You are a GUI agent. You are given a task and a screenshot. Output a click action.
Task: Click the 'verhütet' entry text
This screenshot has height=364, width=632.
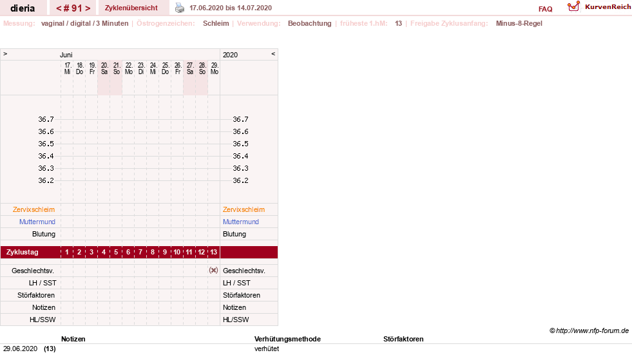click(267, 349)
